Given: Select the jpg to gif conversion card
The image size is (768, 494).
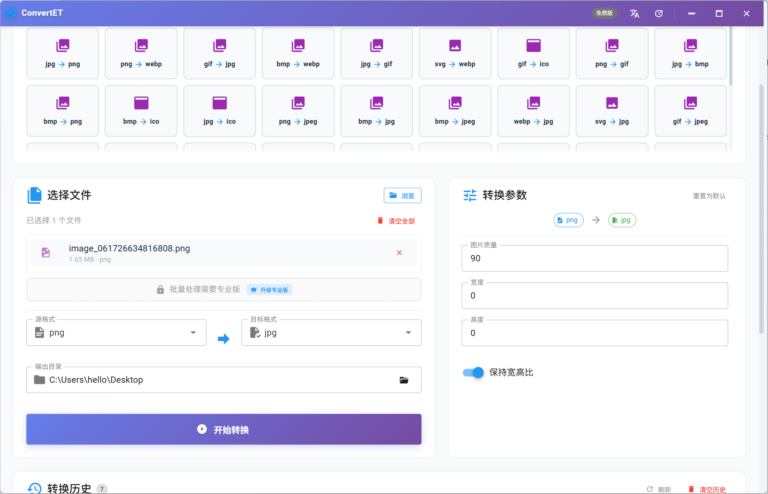Looking at the screenshot, I should tap(376, 53).
